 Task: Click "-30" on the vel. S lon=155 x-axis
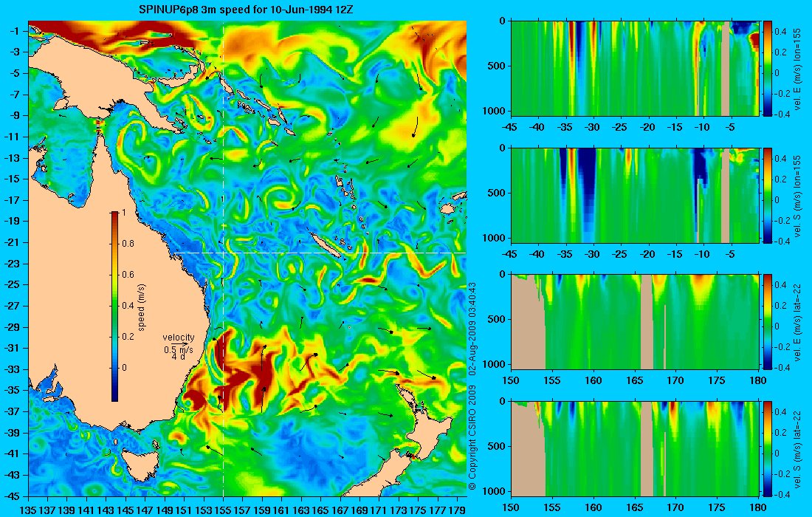pyautogui.click(x=592, y=254)
